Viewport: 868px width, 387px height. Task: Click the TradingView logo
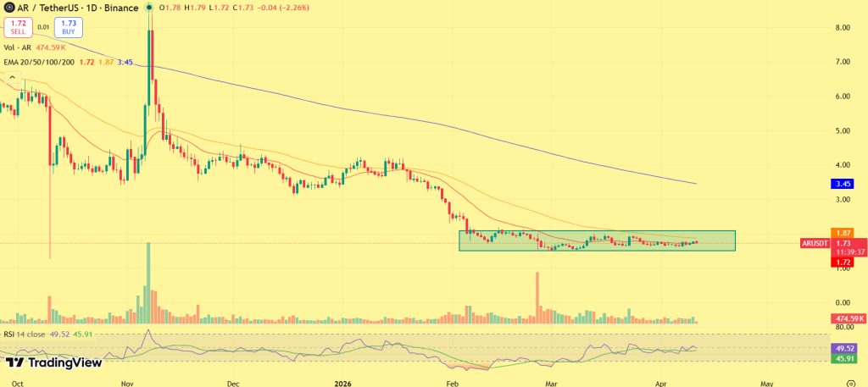pyautogui.click(x=53, y=362)
